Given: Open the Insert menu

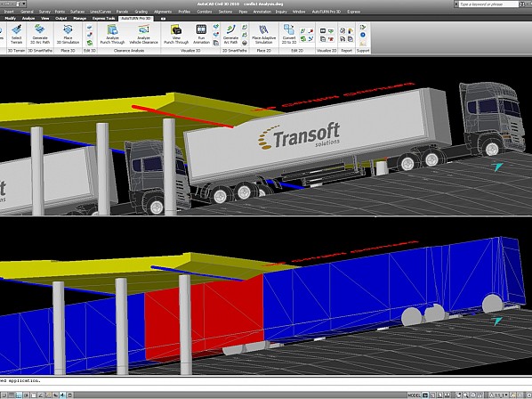Looking at the screenshot, I should pyautogui.click(x=9, y=12).
